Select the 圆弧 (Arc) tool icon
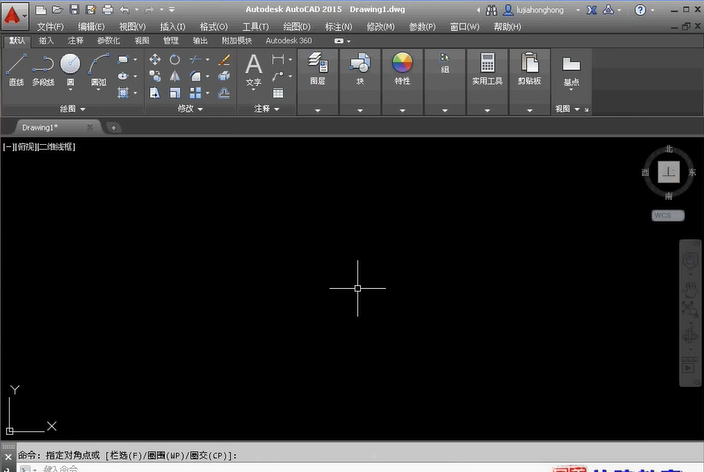This screenshot has width=704, height=472. pos(99,64)
